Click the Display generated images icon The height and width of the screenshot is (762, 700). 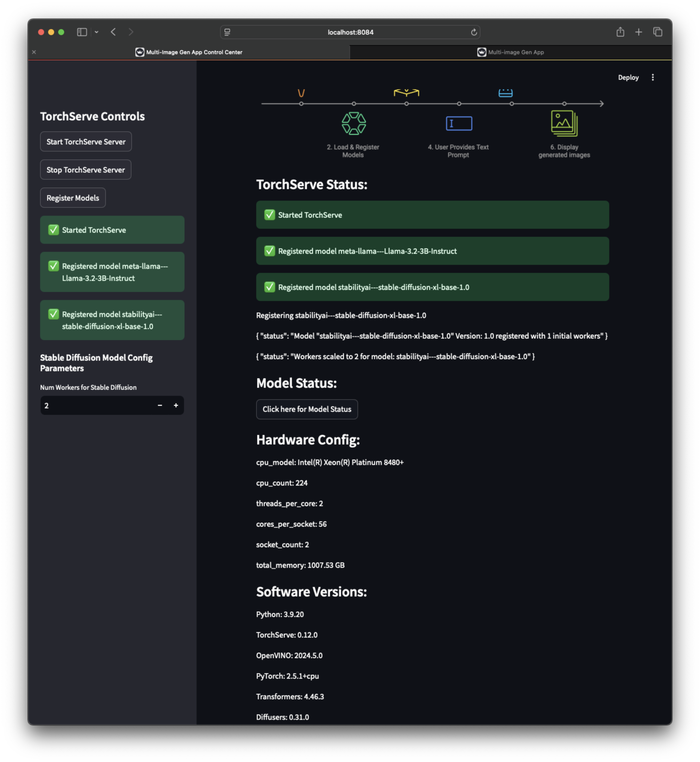pyautogui.click(x=564, y=123)
